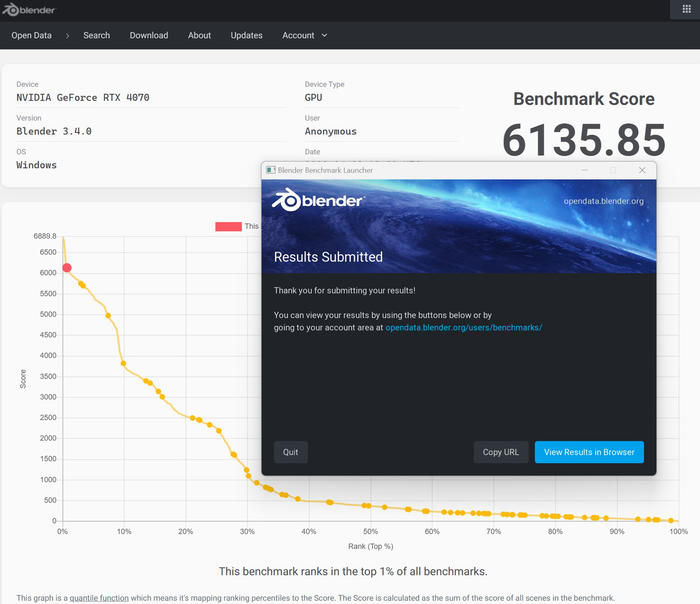700x604 pixels.
Task: Minimize the Benchmark Launcher window
Action: click(x=584, y=170)
